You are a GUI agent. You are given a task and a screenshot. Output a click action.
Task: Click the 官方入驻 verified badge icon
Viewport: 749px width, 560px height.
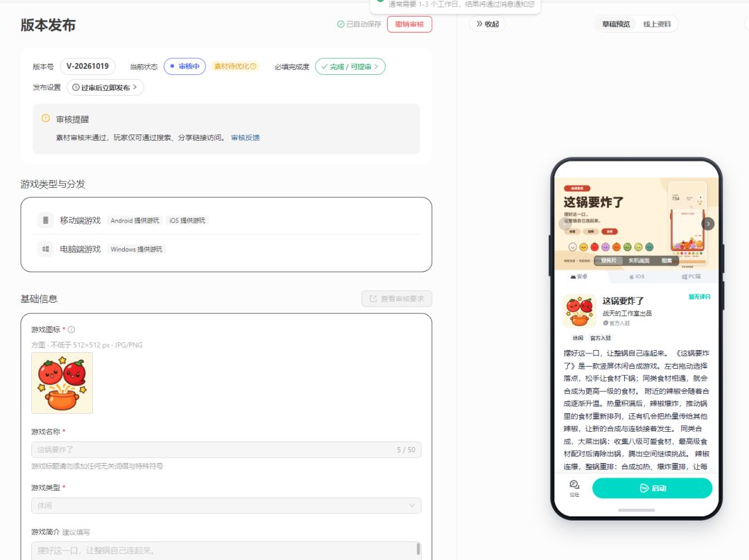pyautogui.click(x=605, y=323)
